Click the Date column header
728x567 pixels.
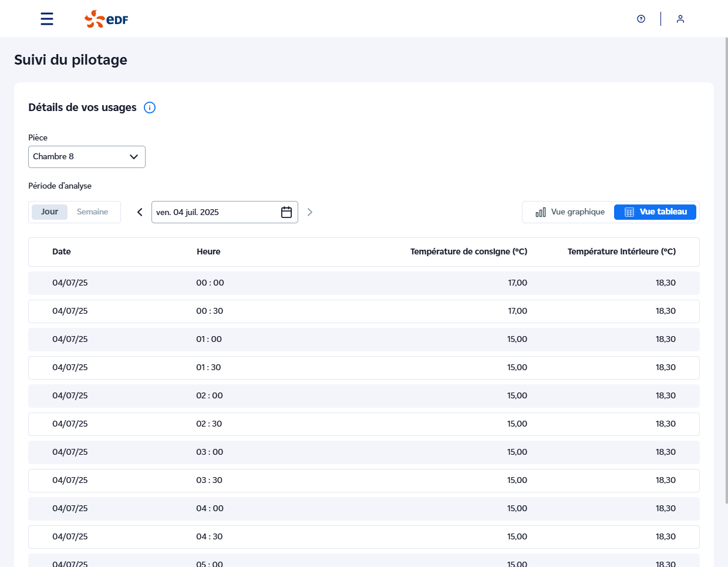pos(62,251)
